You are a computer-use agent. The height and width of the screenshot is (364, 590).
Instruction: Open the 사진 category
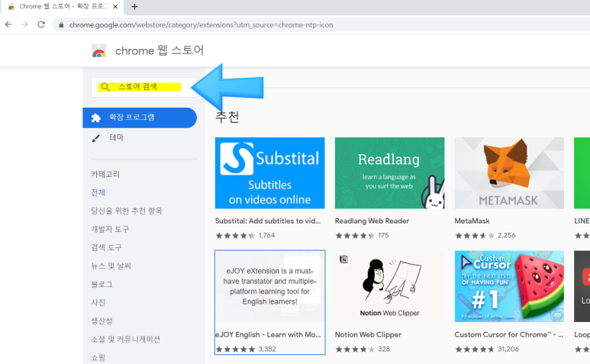click(x=98, y=303)
